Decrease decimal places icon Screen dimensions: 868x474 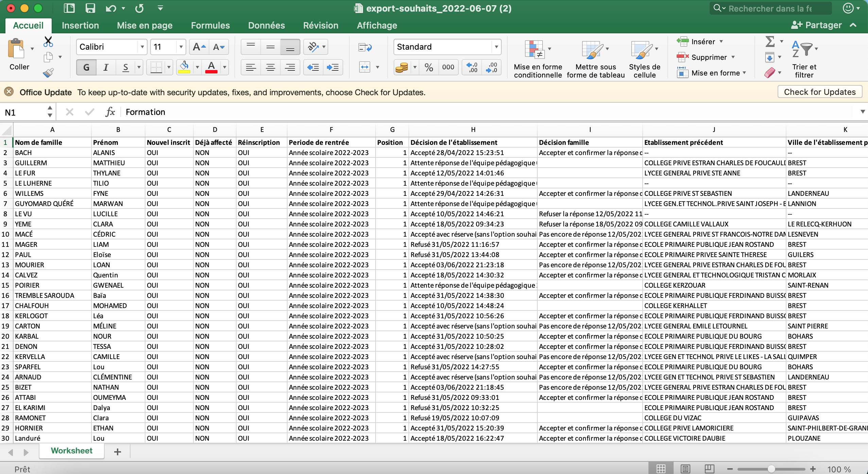(x=491, y=67)
